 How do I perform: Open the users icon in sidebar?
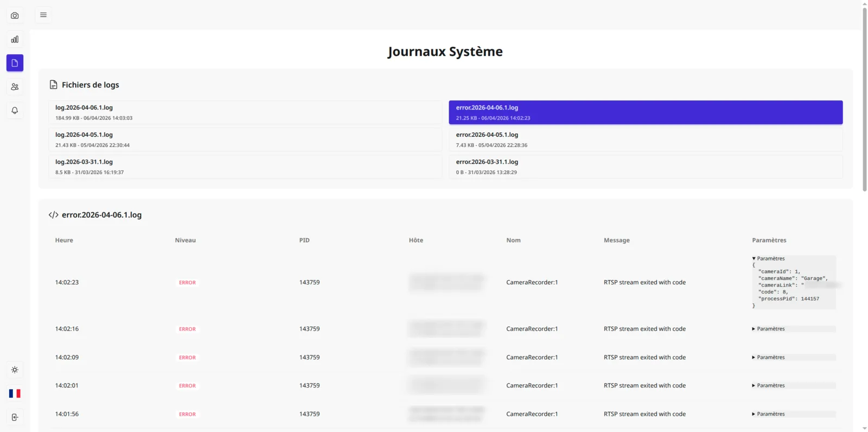(x=15, y=87)
